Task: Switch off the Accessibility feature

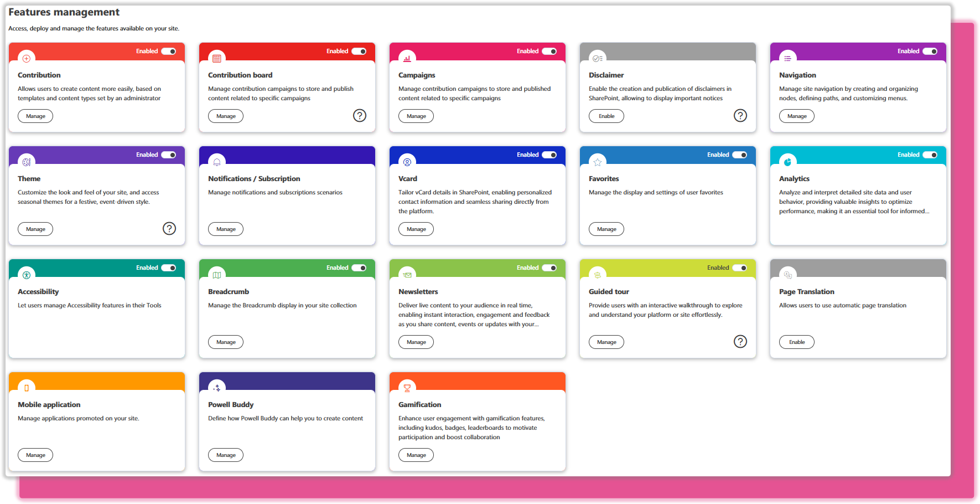Action: coord(169,268)
